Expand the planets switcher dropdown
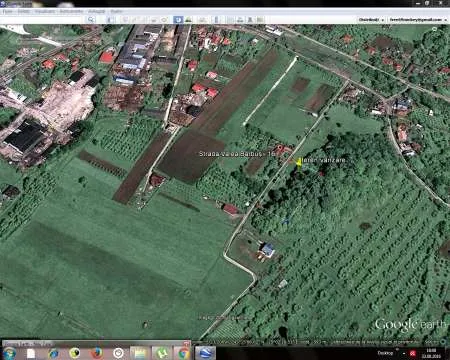450x360 pixels. click(x=202, y=20)
